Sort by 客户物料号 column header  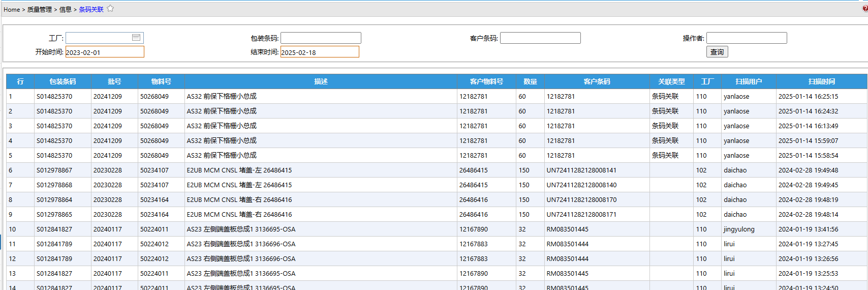(x=486, y=81)
